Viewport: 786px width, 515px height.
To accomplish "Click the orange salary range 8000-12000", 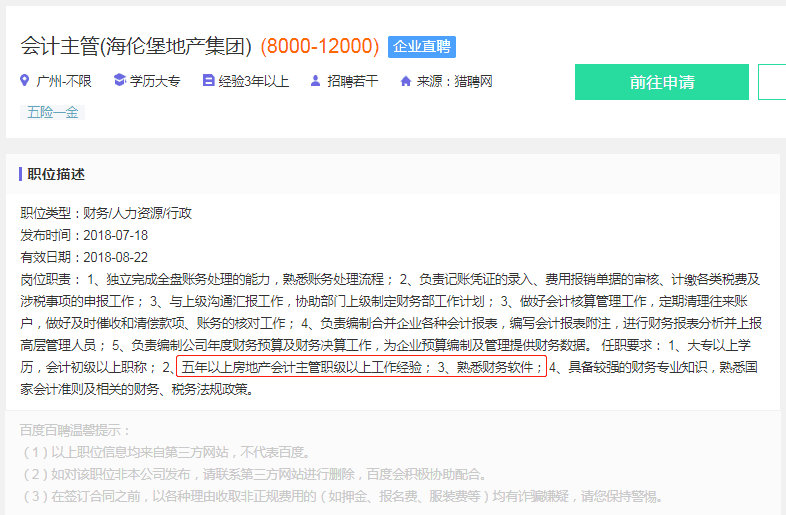I will click(319, 46).
